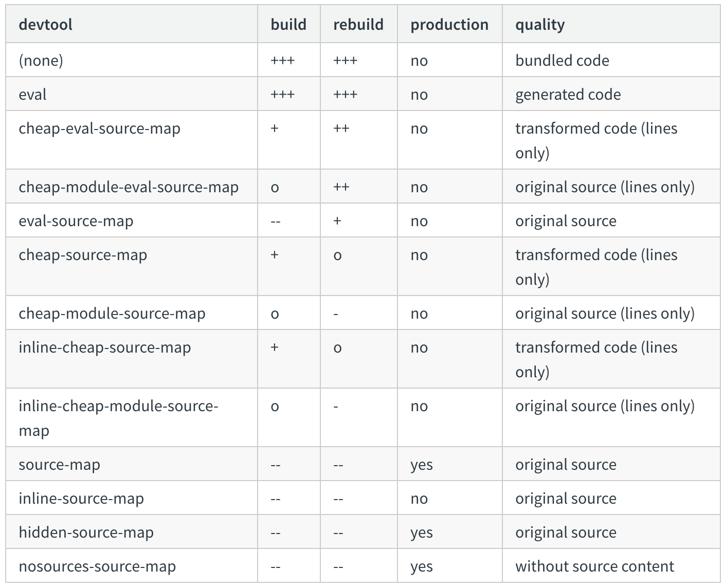
Task: Click the "devtool" column header
Action: [x=45, y=25]
